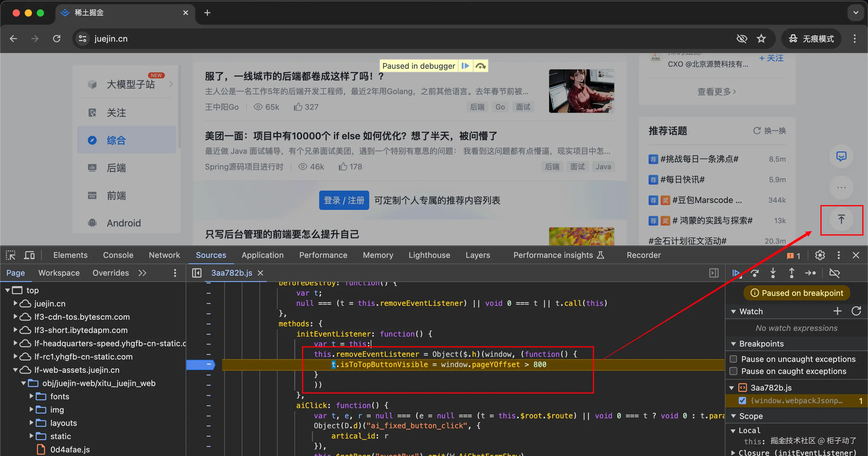Click the Step out of function icon

tap(791, 273)
